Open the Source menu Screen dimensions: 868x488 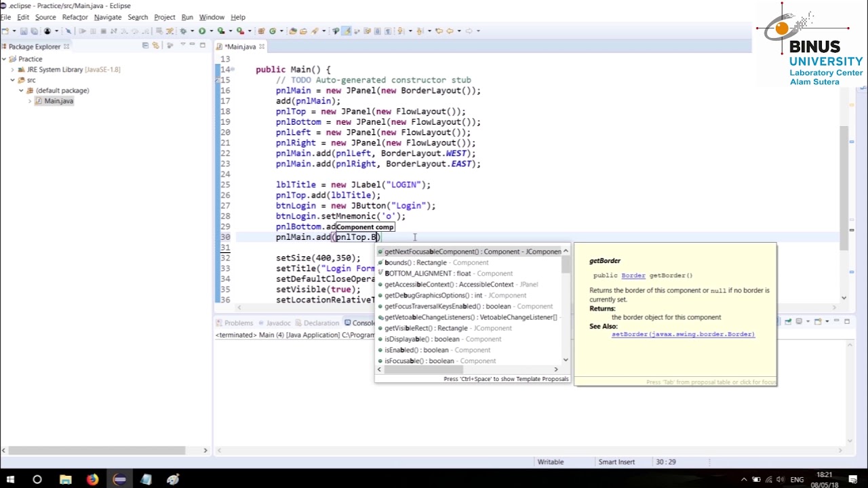pyautogui.click(x=45, y=17)
